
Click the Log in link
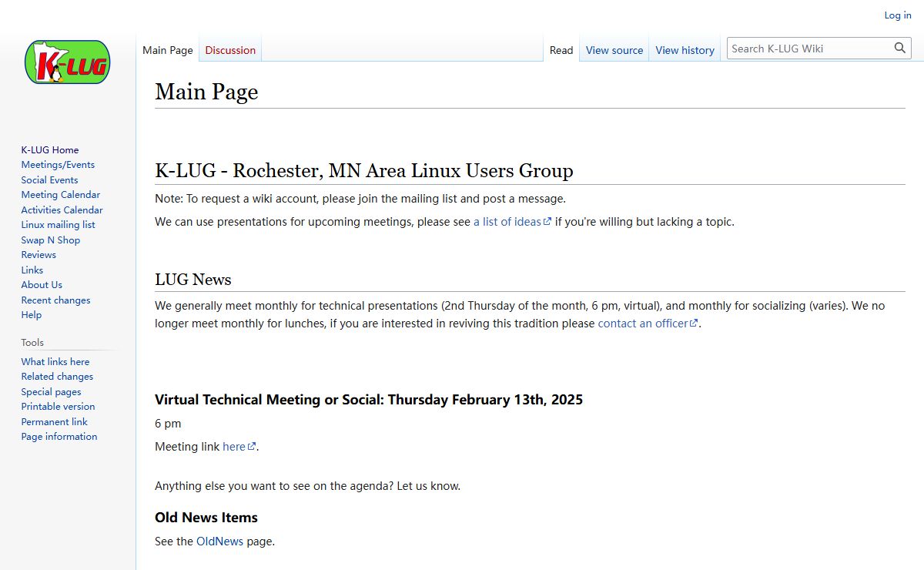[x=898, y=15]
